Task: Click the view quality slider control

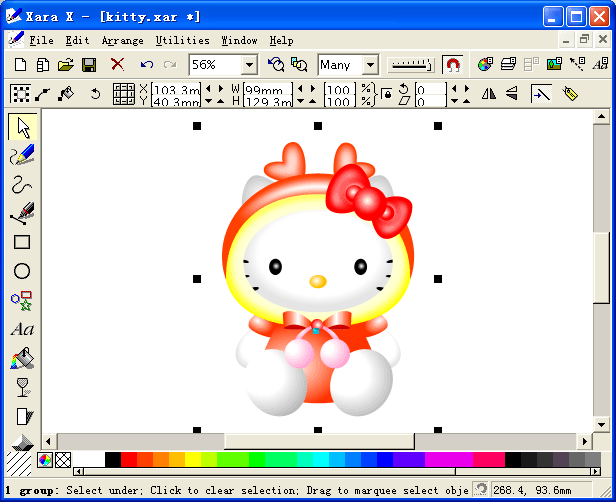Action: [411, 64]
